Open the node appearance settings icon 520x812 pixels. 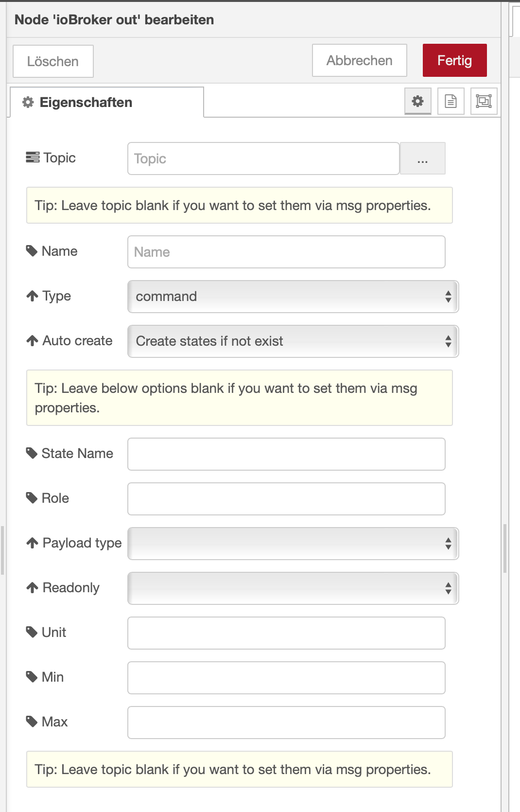click(x=484, y=101)
